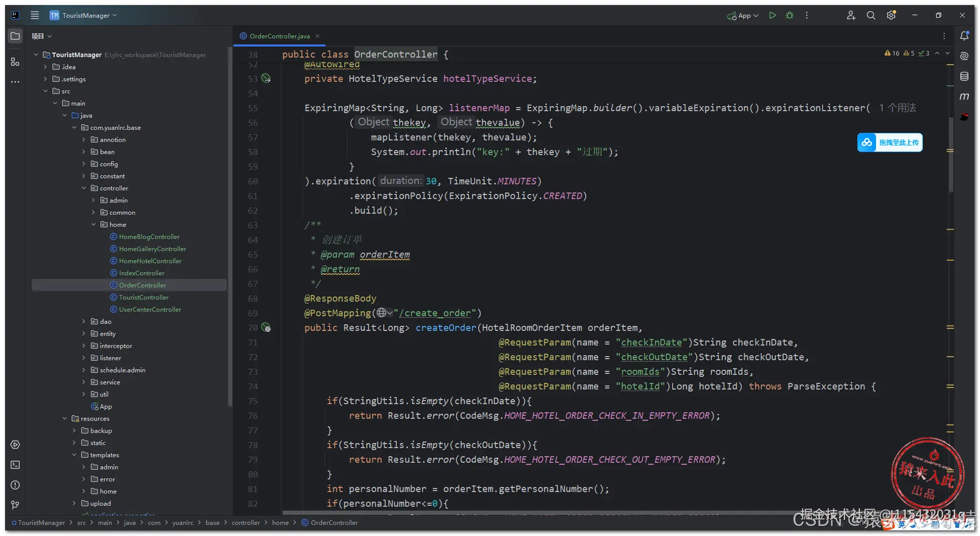Open the 项目 view selector dropdown
The width and height of the screenshot is (980, 536).
(x=41, y=36)
